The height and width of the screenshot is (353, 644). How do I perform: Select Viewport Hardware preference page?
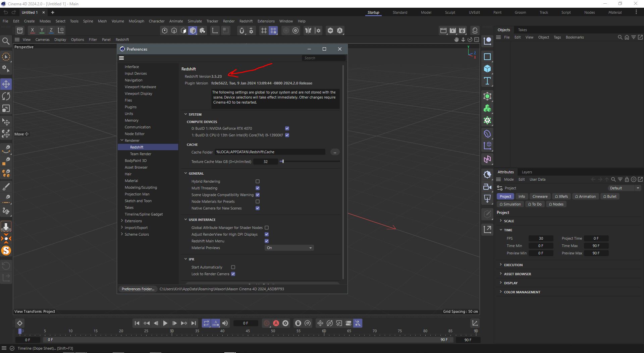(x=140, y=87)
